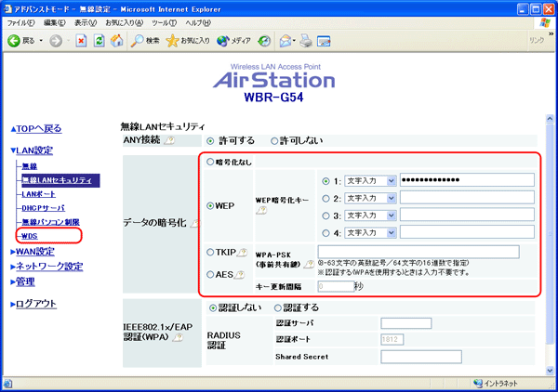This screenshot has height=392, width=558.
Task: Click the Shared Secret input field
Action: click(421, 357)
